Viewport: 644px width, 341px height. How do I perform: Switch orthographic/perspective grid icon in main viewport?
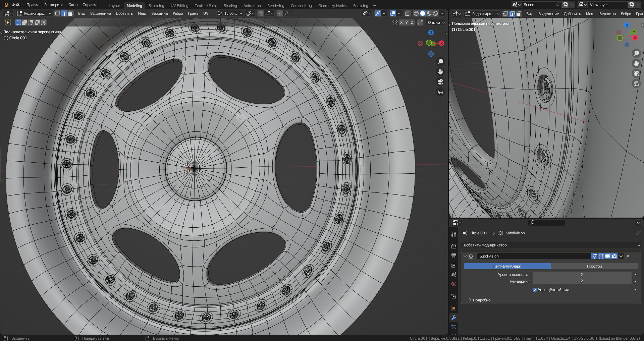pos(440,92)
